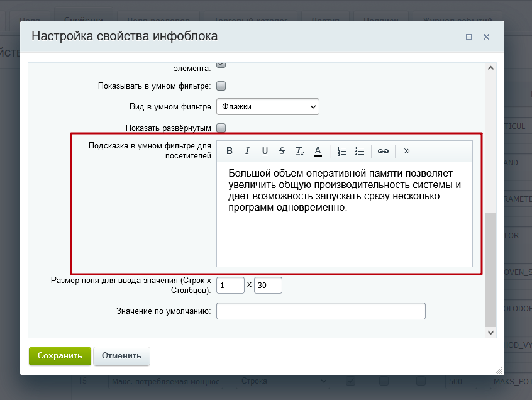Click the dialog title "Настройка свойства инфоблока"

pyautogui.click(x=125, y=36)
